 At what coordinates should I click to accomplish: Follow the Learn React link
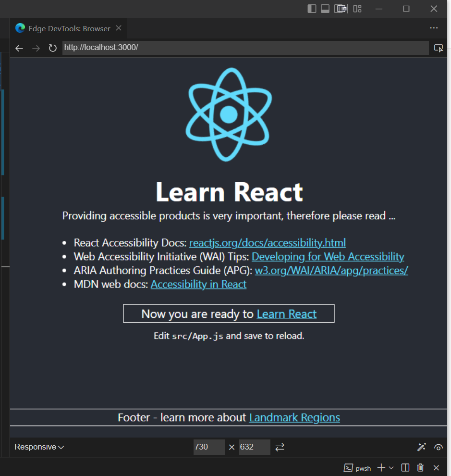(x=287, y=314)
